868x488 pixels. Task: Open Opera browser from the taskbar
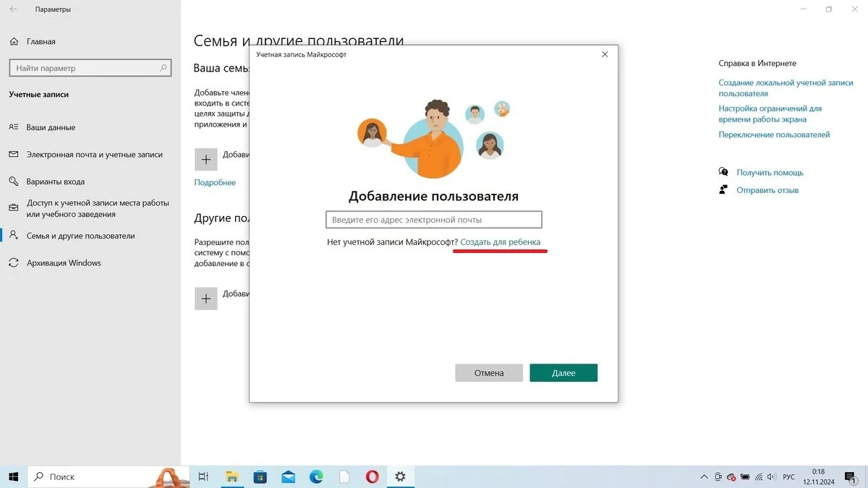[x=373, y=476]
